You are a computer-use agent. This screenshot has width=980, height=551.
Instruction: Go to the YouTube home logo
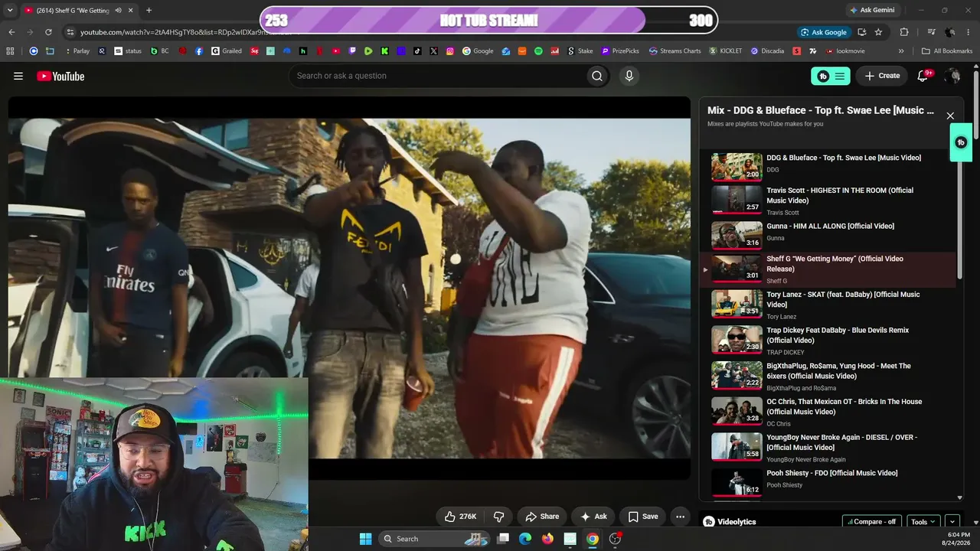coord(60,76)
